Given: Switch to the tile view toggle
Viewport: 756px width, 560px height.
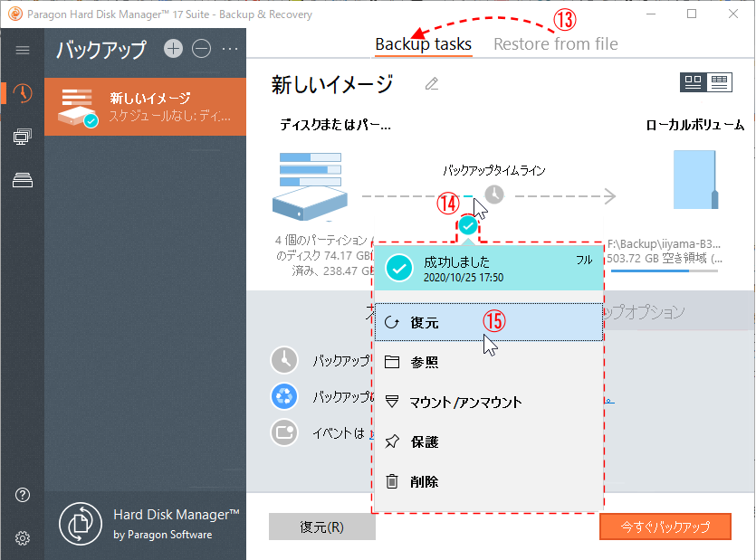Looking at the screenshot, I should tap(694, 82).
